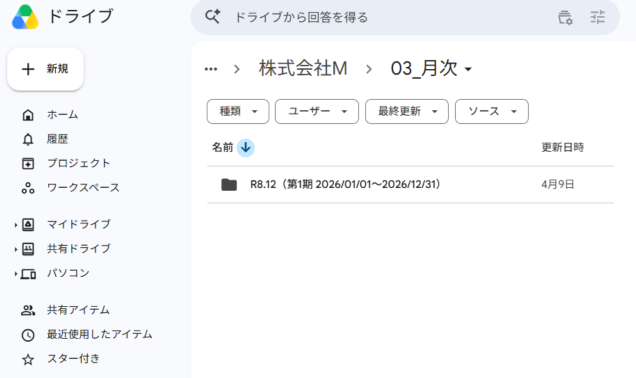Click the star icon for スター付き
This screenshot has height=378, width=636.
click(28, 359)
